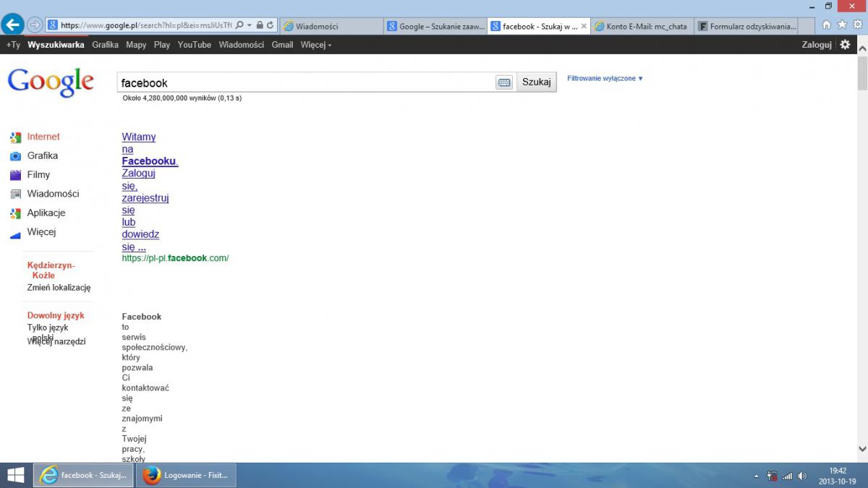
Task: Open Favorites with the star icon
Action: pyautogui.click(x=841, y=25)
